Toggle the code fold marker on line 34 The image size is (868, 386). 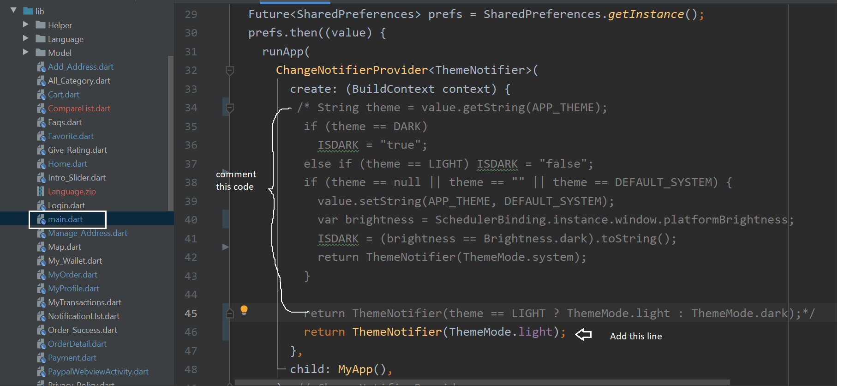[229, 108]
